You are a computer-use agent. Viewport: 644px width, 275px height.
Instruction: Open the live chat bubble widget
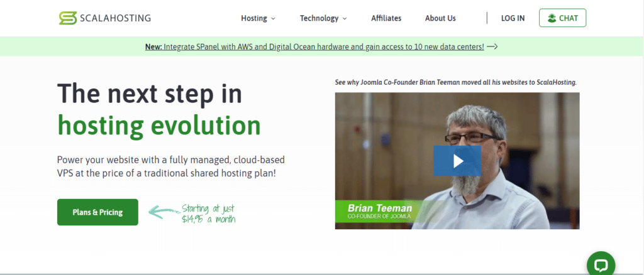pyautogui.click(x=601, y=264)
